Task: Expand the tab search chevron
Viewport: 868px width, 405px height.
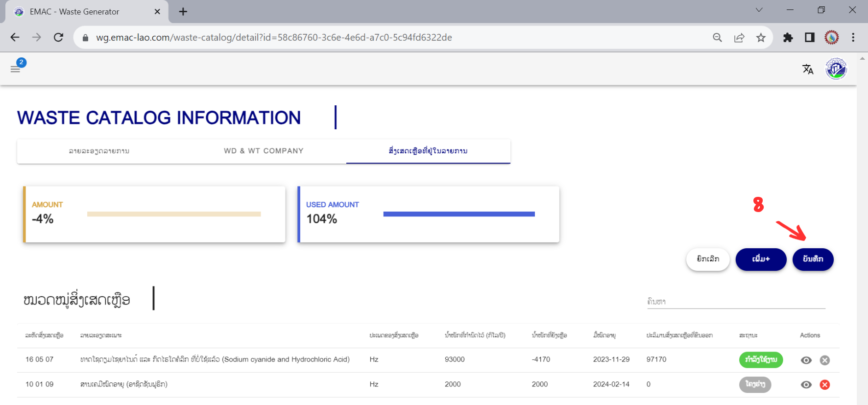Action: click(x=759, y=10)
